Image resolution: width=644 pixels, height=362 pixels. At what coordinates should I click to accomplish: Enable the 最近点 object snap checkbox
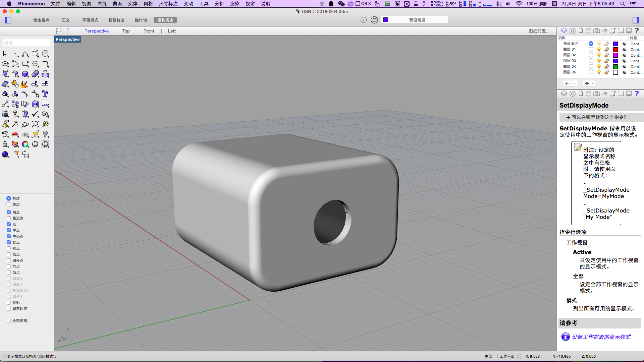9,218
